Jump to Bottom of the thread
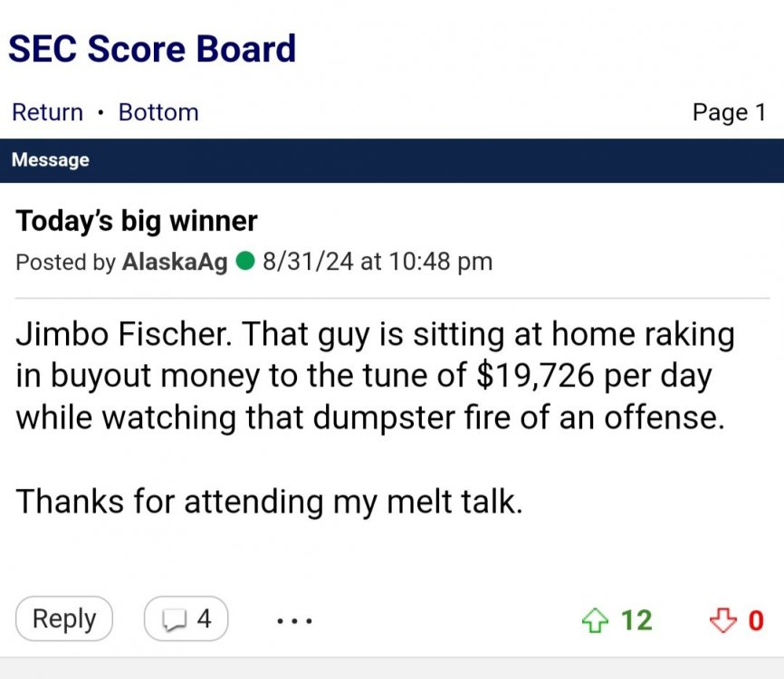The height and width of the screenshot is (679, 784). tap(158, 112)
